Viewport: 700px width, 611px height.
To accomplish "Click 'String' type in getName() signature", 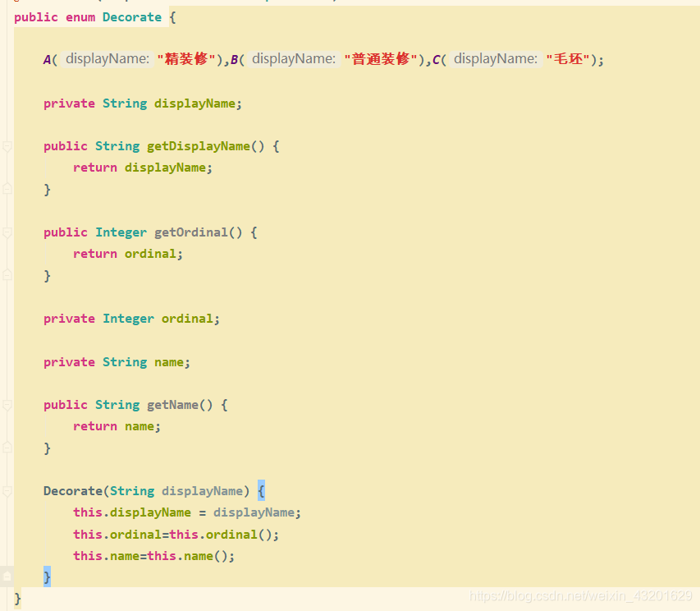I will click(x=117, y=405).
